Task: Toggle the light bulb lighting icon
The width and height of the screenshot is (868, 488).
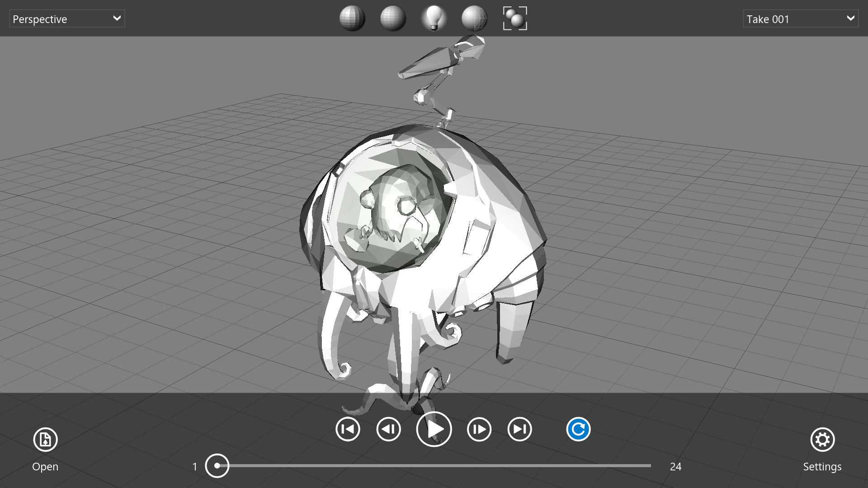Action: pyautogui.click(x=434, y=19)
